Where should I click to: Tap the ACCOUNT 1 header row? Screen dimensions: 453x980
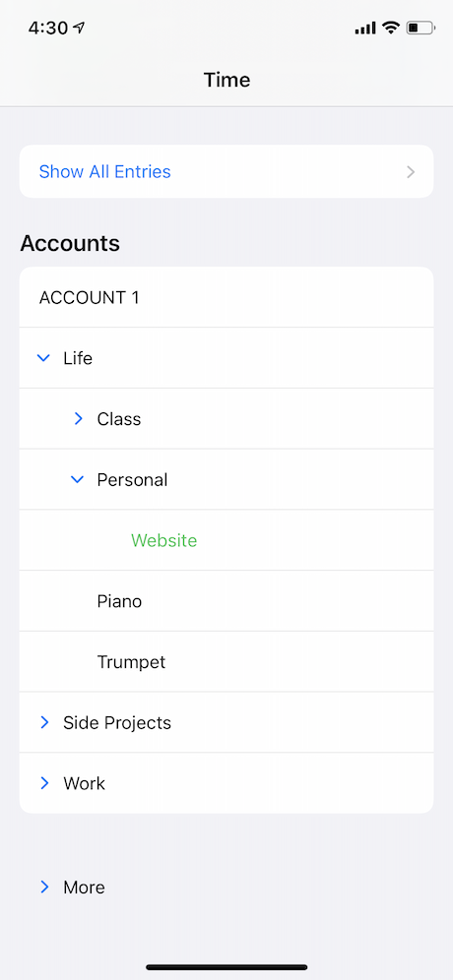[226, 297]
